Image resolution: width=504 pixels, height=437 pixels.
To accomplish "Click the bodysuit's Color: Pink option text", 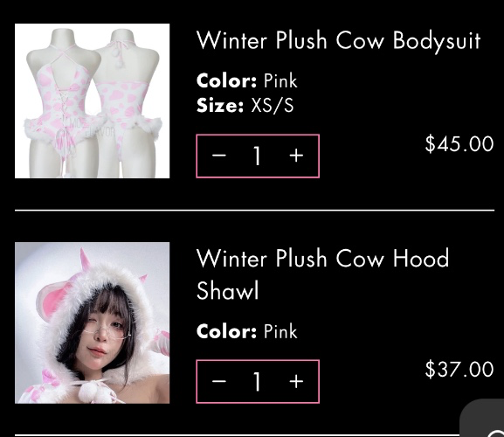I will (x=247, y=80).
